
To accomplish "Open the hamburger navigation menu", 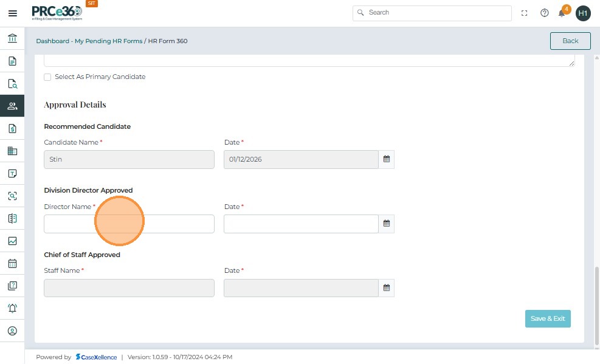I will point(12,13).
